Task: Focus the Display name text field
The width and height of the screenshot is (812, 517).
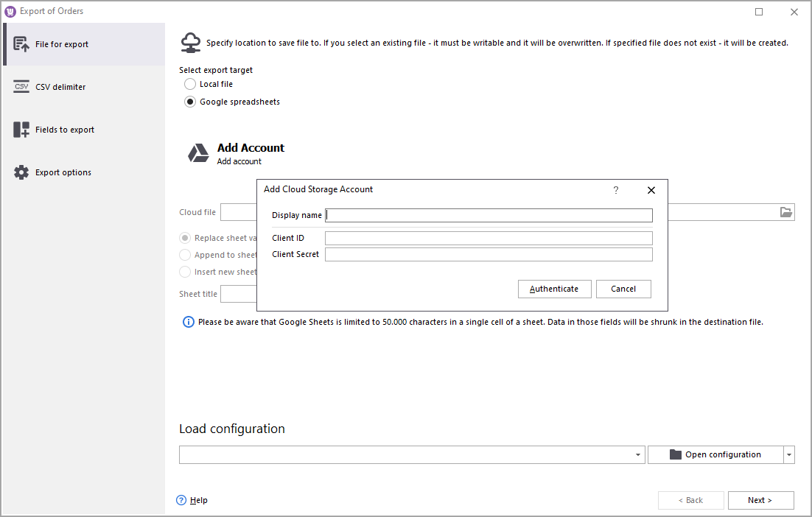Action: click(x=489, y=215)
